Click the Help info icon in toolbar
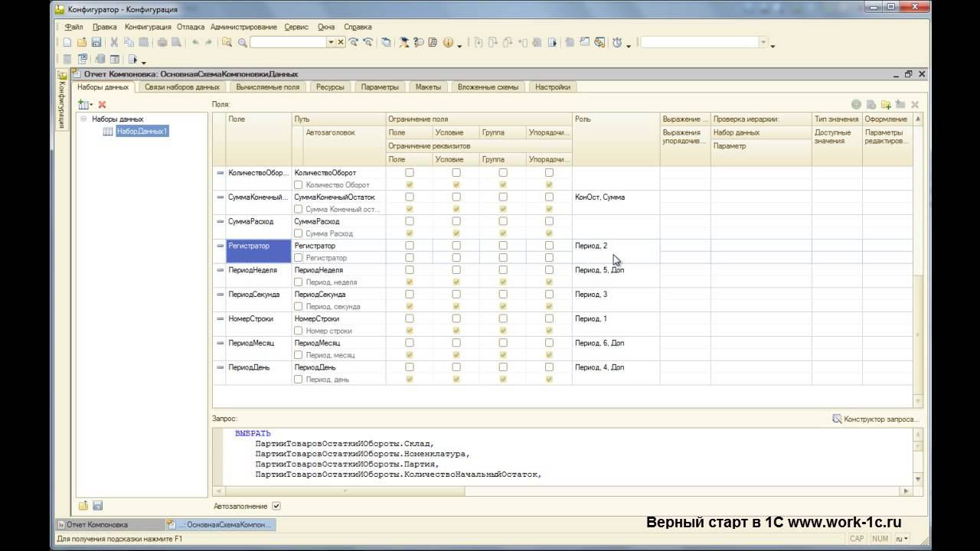Viewport: 980px width, 551px height. (448, 43)
